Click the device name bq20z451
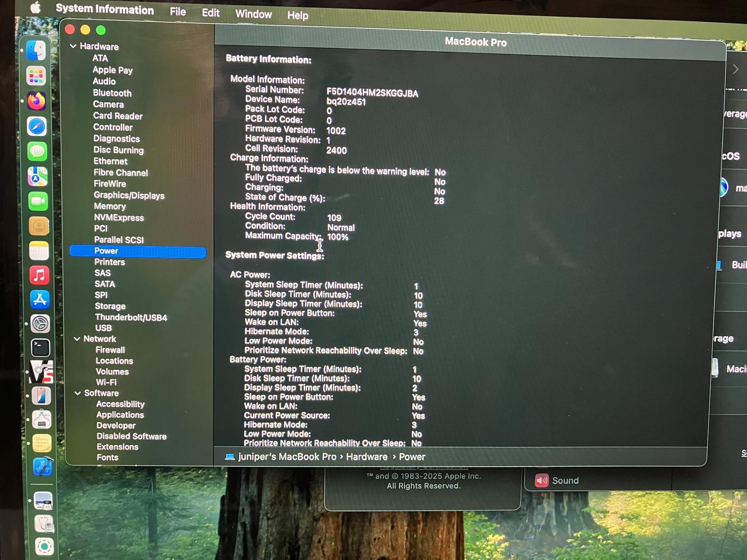The image size is (747, 560). click(x=347, y=102)
